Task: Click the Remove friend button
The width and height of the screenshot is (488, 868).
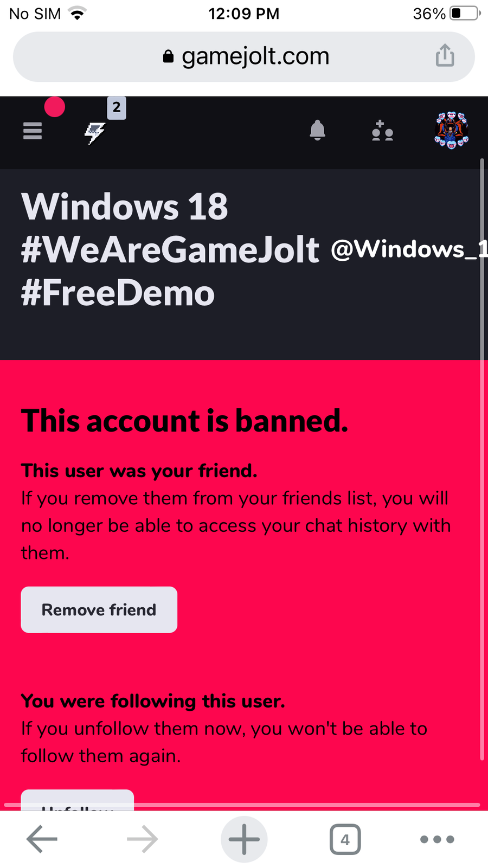Action: 99,609
